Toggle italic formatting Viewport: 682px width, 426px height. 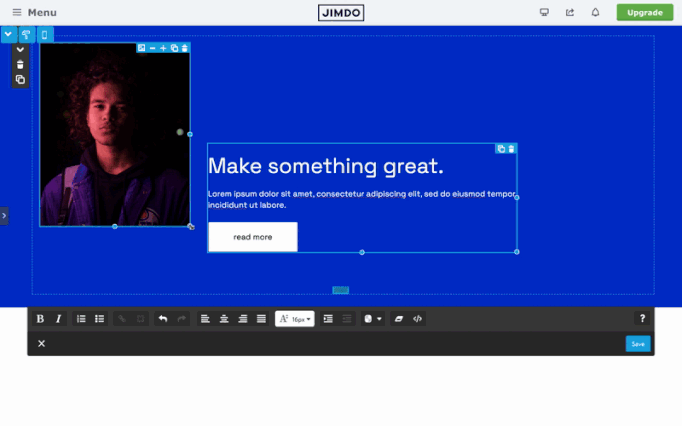[x=58, y=319]
